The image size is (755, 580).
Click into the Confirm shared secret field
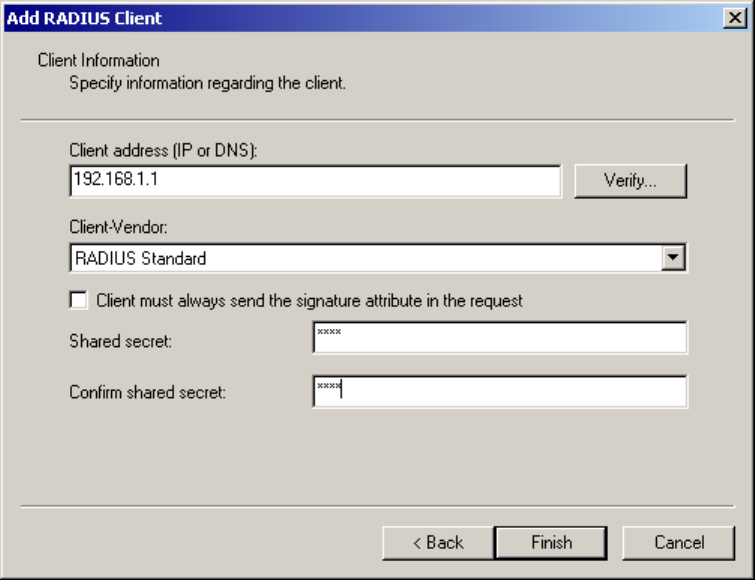(x=500, y=392)
